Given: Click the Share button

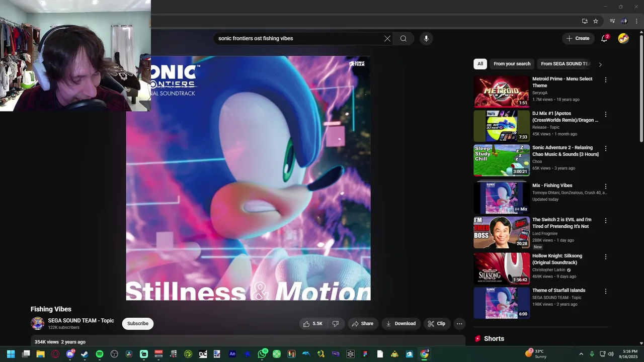Looking at the screenshot, I should [x=362, y=324].
